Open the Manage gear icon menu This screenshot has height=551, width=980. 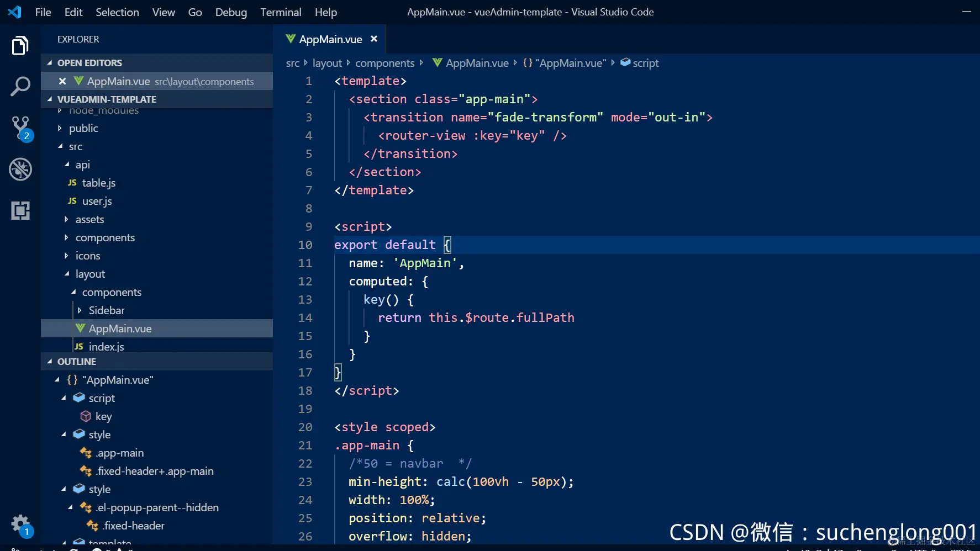pyautogui.click(x=21, y=525)
